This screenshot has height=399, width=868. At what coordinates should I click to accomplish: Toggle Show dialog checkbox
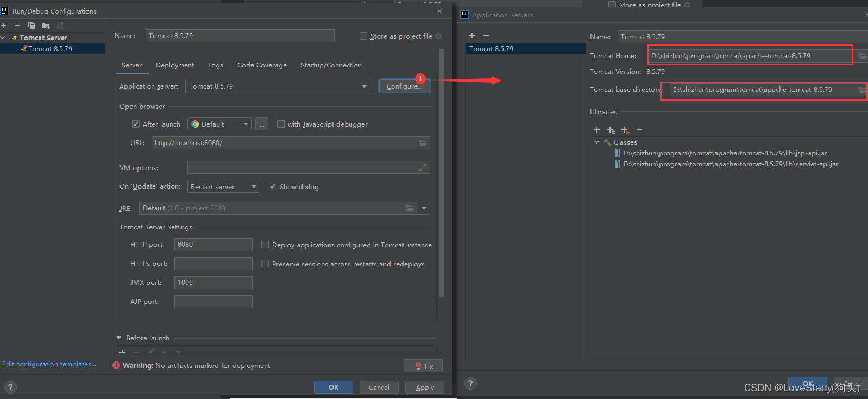[273, 186]
